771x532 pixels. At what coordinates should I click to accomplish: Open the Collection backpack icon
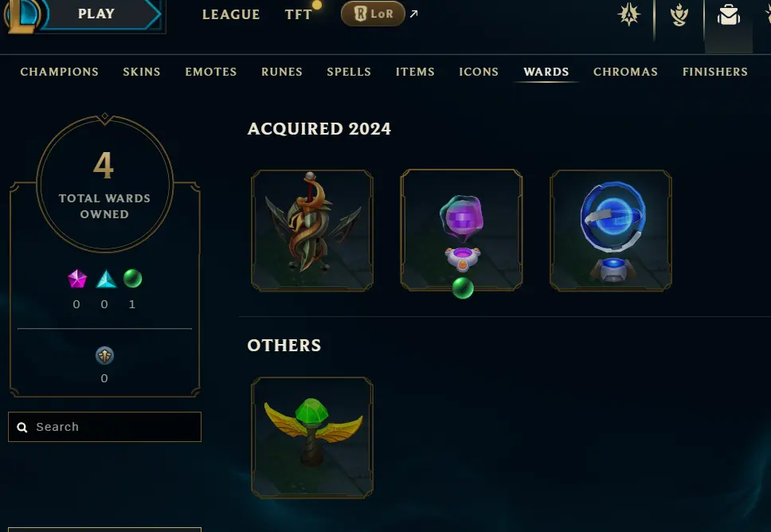coord(728,15)
